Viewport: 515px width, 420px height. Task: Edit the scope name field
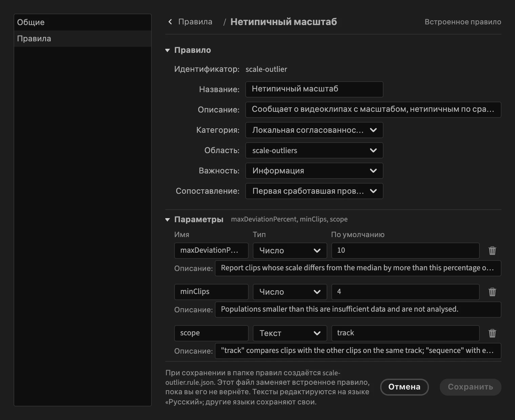coord(211,333)
